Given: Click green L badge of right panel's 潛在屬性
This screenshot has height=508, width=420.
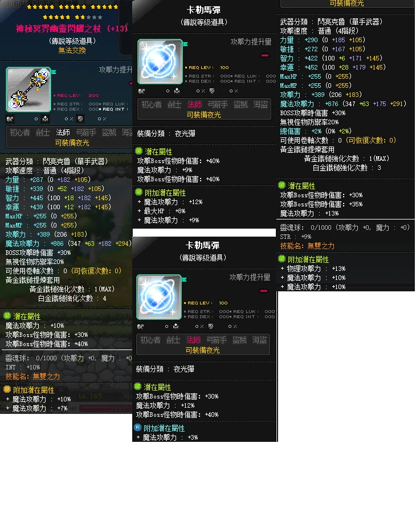Looking at the screenshot, I should 282,185.
